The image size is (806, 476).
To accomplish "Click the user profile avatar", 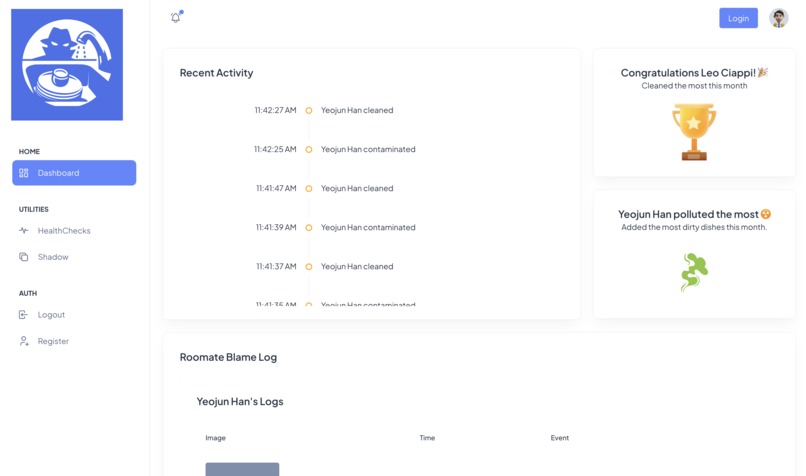I will click(x=778, y=18).
